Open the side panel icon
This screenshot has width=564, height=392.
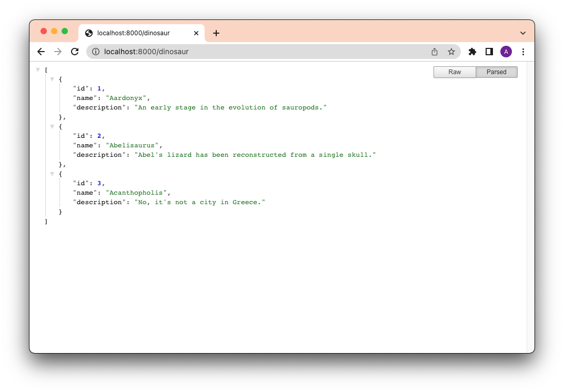point(489,52)
